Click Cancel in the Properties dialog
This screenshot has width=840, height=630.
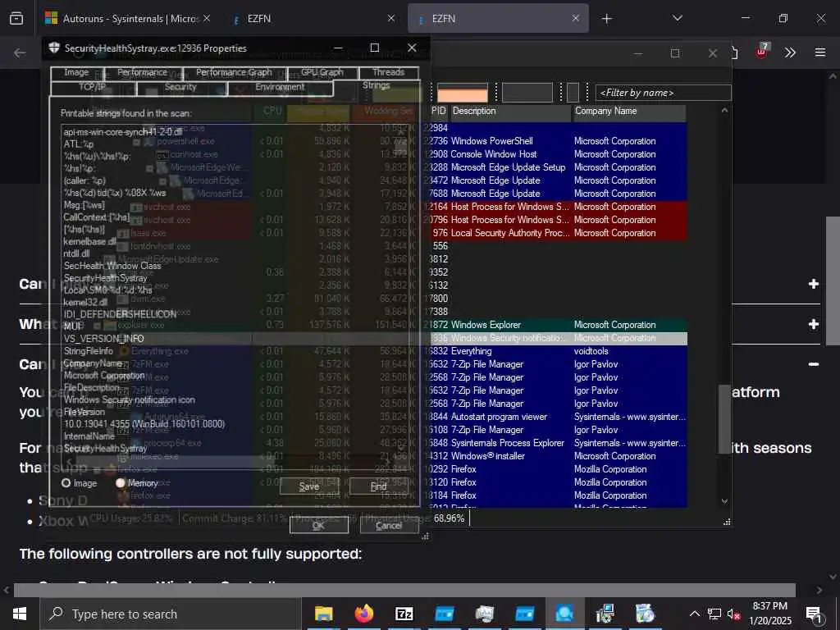click(389, 526)
